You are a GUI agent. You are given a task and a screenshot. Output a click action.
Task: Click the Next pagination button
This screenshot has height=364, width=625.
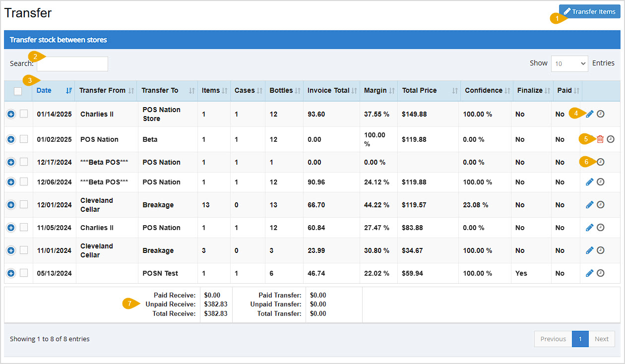pos(602,339)
